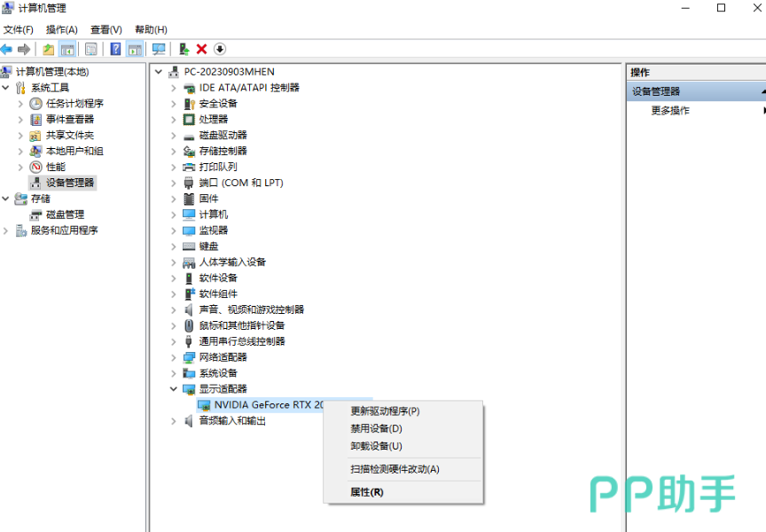The height and width of the screenshot is (532, 766).
Task: Select 事件查看器 in the system tools tree
Action: pyautogui.click(x=69, y=120)
